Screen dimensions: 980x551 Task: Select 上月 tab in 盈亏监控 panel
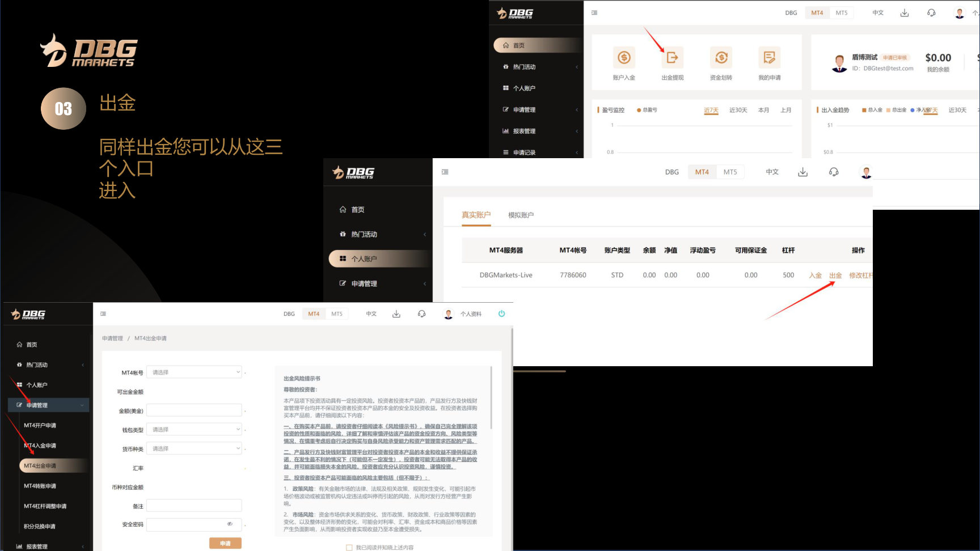tap(786, 110)
